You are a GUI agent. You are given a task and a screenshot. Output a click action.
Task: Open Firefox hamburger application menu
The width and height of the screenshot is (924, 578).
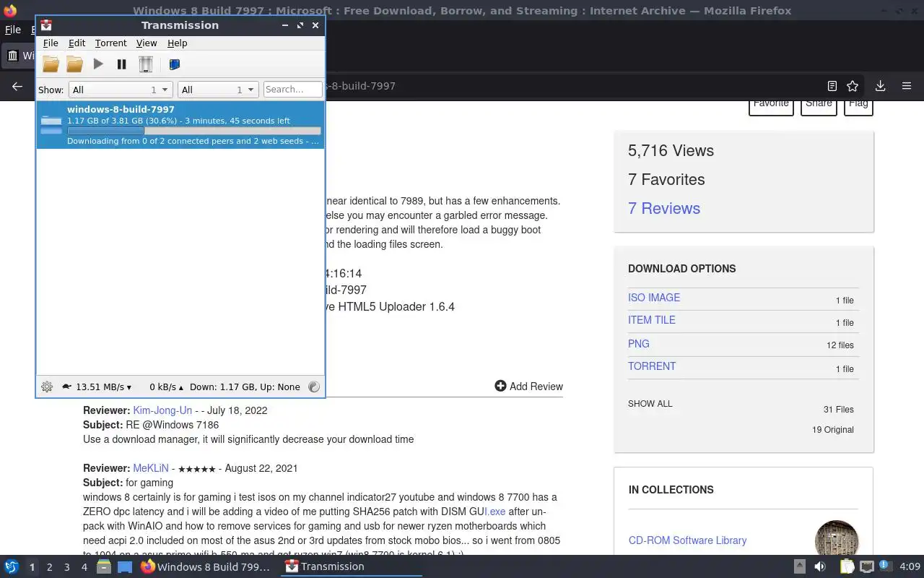pyautogui.click(x=907, y=86)
